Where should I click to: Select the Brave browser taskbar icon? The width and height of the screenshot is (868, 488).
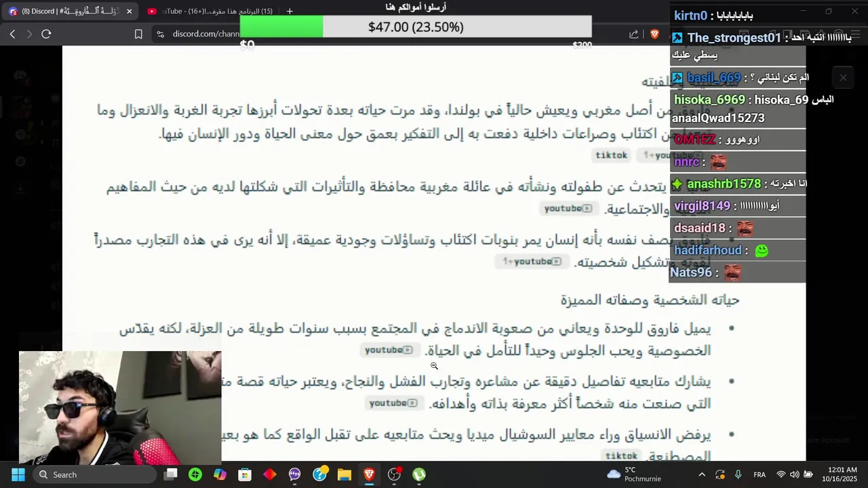coord(369,474)
